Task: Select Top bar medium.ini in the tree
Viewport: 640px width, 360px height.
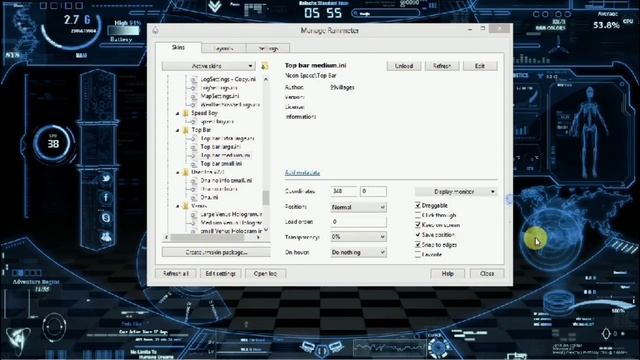Action: 225,156
